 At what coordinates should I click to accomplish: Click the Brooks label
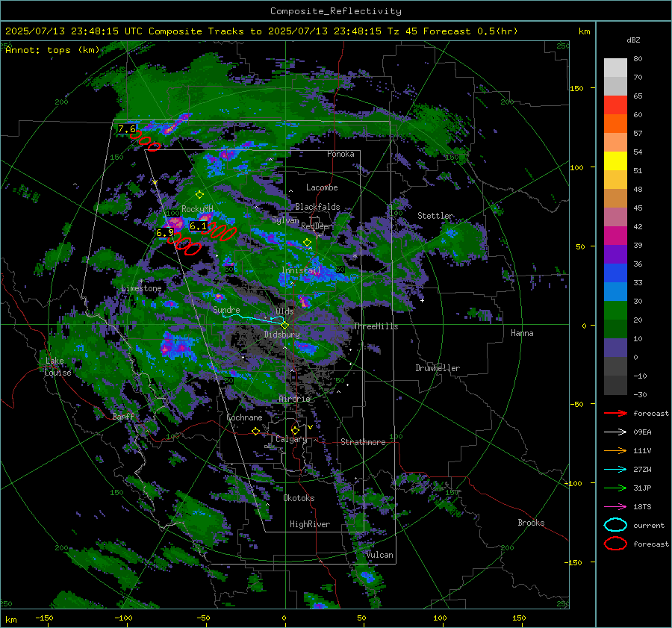point(531,523)
